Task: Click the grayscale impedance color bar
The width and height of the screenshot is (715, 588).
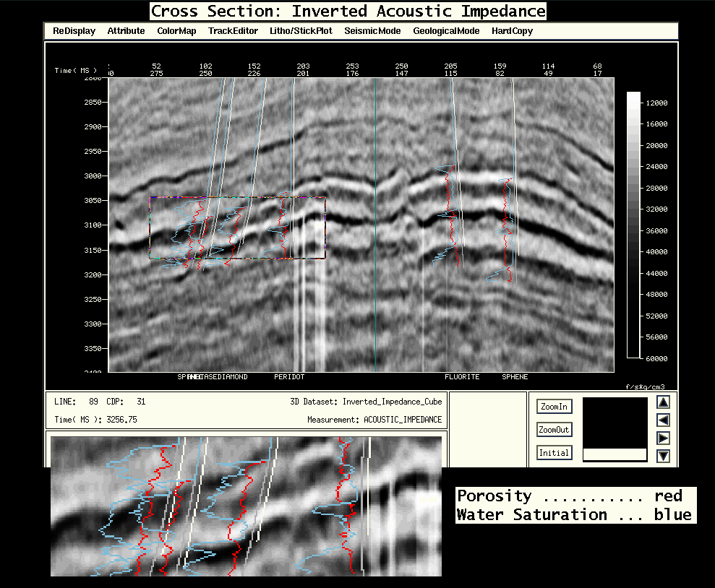Action: pyautogui.click(x=633, y=225)
